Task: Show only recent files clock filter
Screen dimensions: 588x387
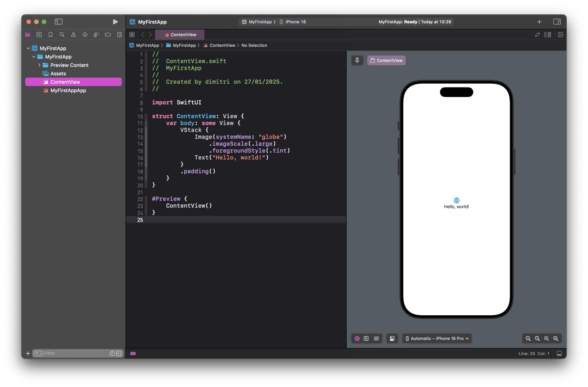Action: point(112,353)
